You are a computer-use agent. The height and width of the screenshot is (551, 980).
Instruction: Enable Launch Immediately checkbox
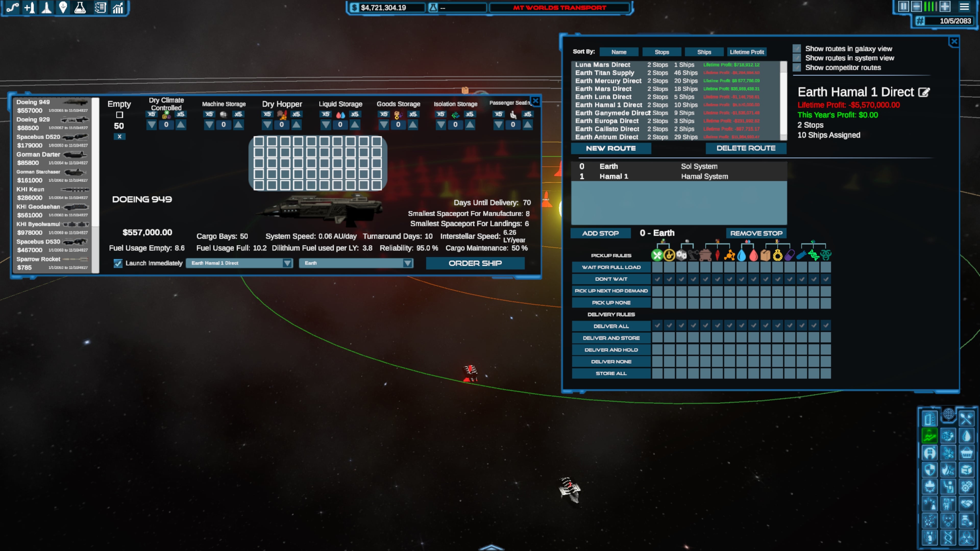click(x=118, y=263)
